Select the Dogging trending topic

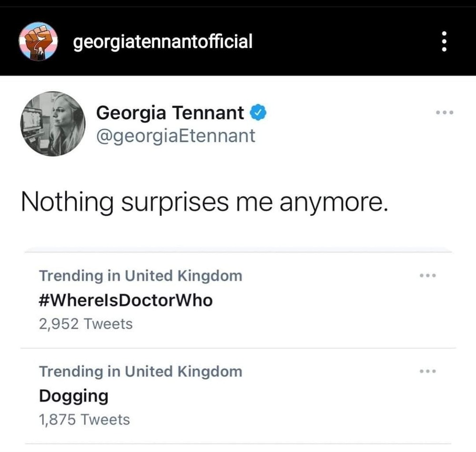[x=73, y=396]
